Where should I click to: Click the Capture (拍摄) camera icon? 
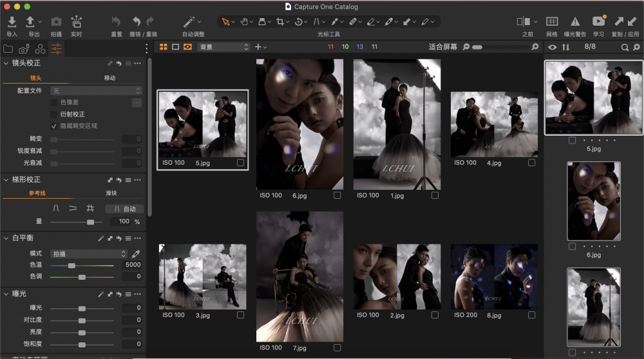coord(56,23)
